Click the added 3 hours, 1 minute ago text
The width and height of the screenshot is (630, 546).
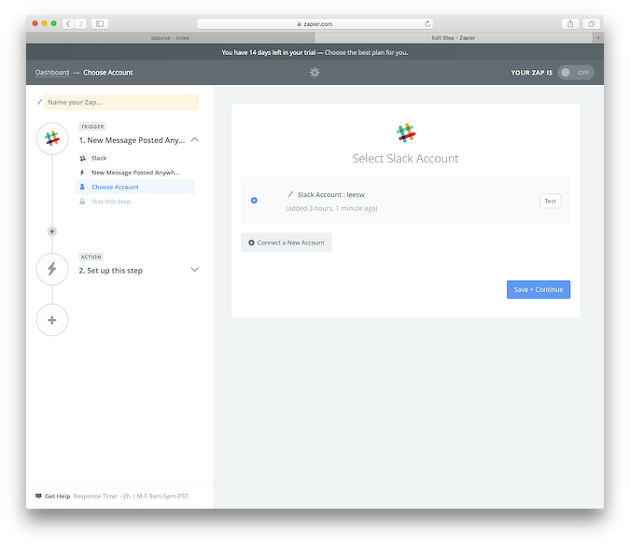[331, 208]
